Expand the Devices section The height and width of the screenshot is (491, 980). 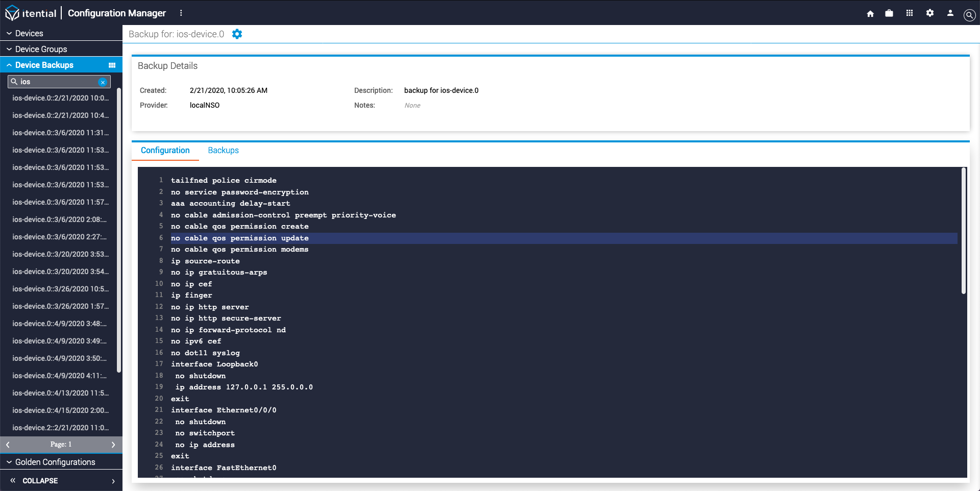click(x=61, y=33)
